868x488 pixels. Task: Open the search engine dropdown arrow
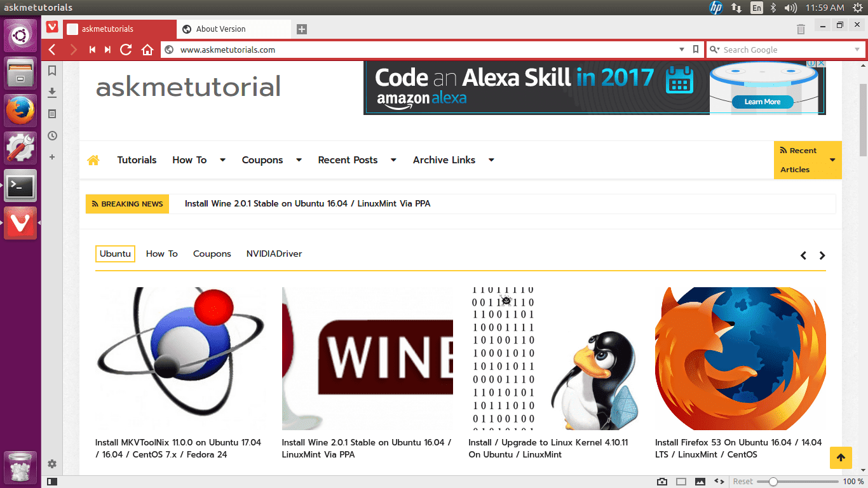(857, 50)
